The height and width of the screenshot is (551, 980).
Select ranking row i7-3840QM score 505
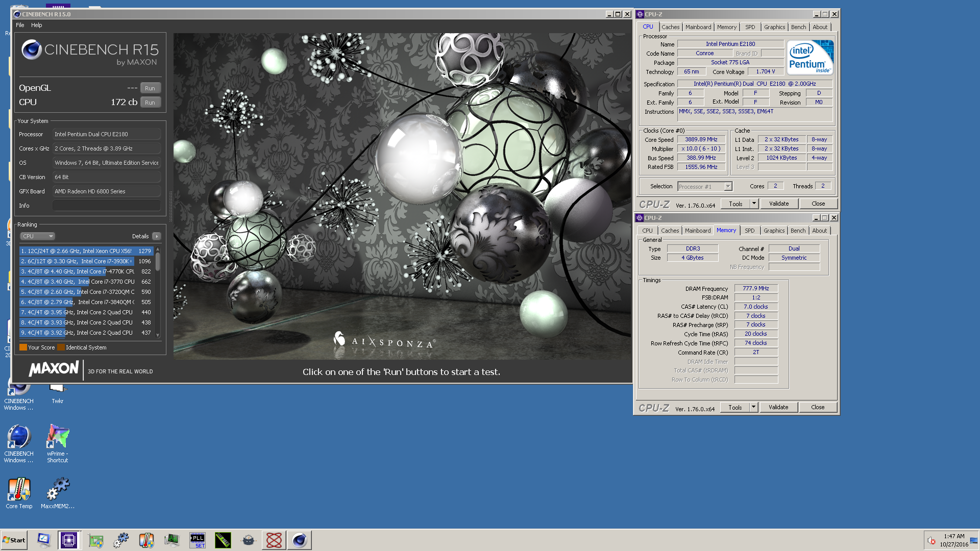[86, 302]
